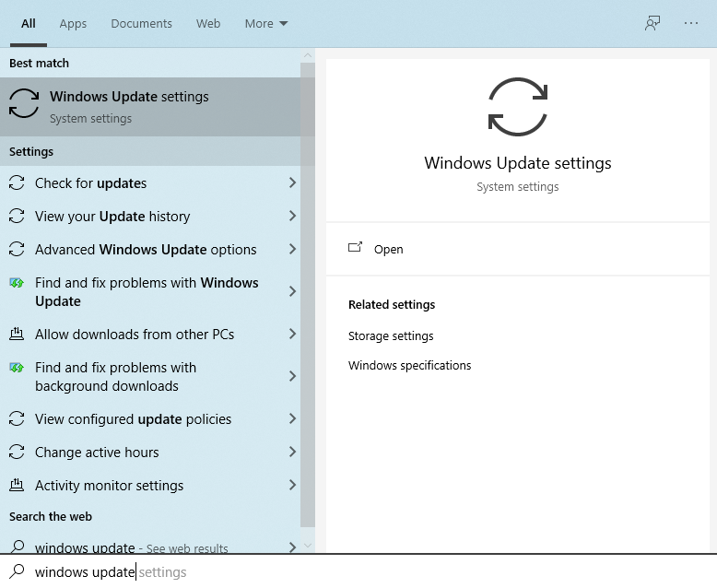Click the large sync icon in the preview pane
The width and height of the screenshot is (717, 588).
(518, 107)
